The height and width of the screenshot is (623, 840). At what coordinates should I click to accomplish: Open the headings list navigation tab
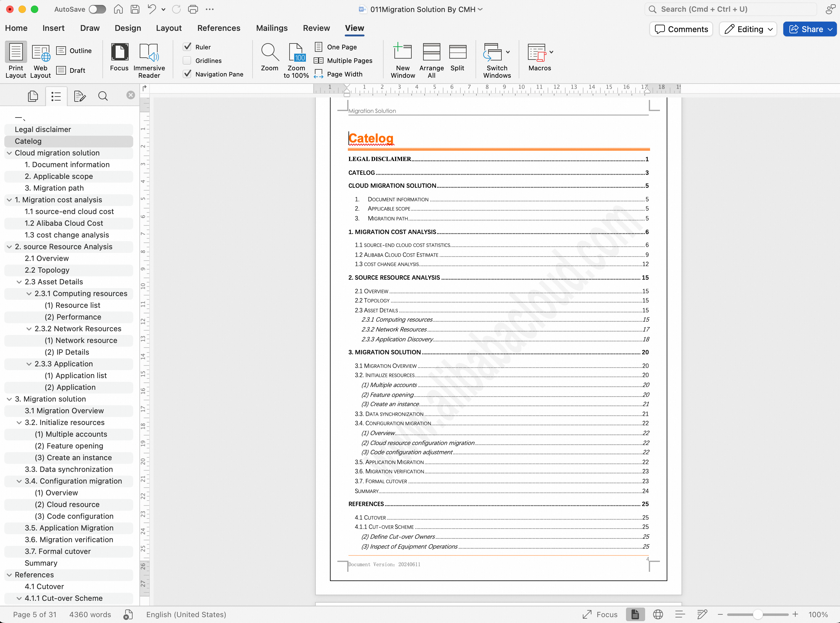click(x=56, y=96)
